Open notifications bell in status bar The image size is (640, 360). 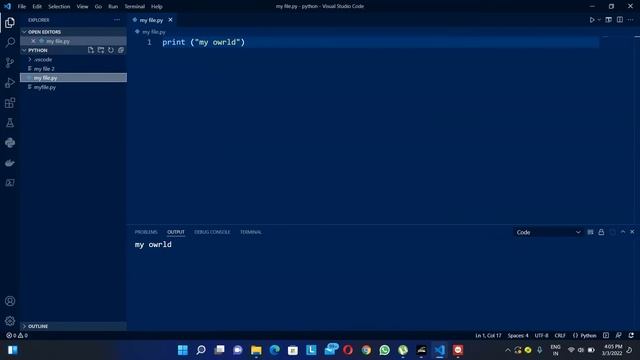(x=631, y=335)
